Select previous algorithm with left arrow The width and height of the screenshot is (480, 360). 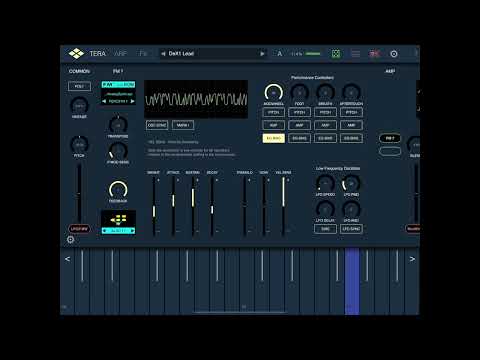pyautogui.click(x=104, y=231)
